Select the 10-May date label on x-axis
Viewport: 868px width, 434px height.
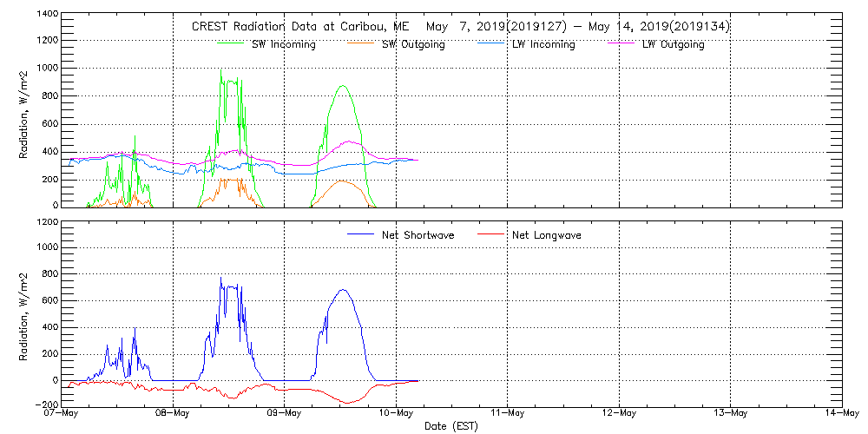(396, 413)
